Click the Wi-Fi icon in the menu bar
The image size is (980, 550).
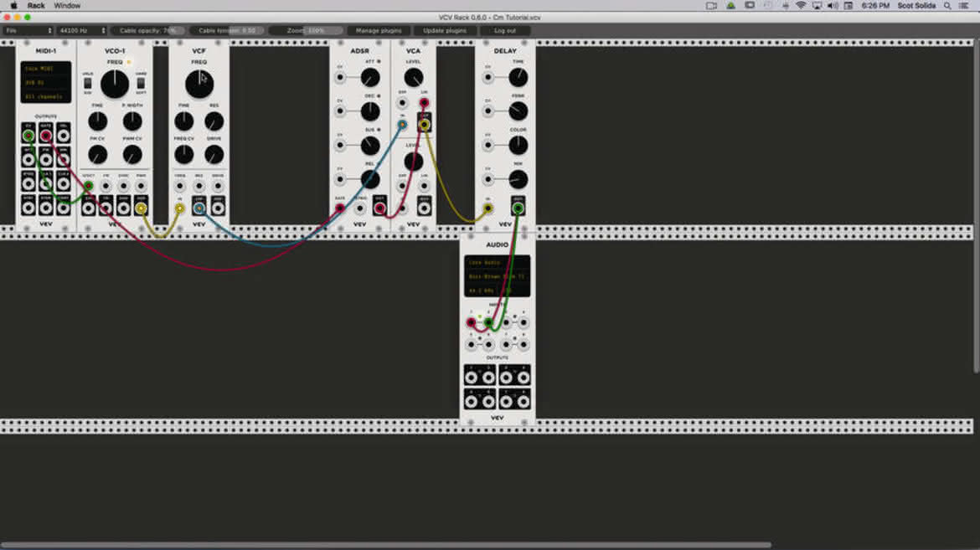[801, 6]
